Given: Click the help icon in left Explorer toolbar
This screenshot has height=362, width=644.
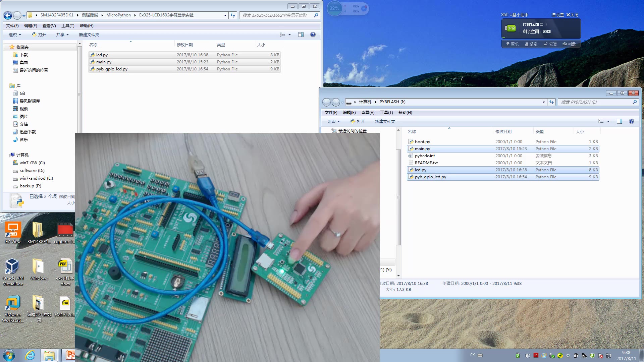Looking at the screenshot, I should (313, 35).
